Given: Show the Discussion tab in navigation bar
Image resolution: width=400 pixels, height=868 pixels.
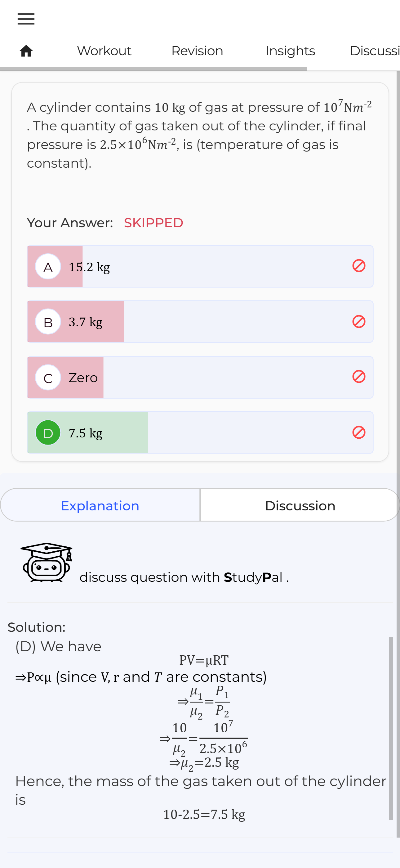Looking at the screenshot, I should coord(374,51).
